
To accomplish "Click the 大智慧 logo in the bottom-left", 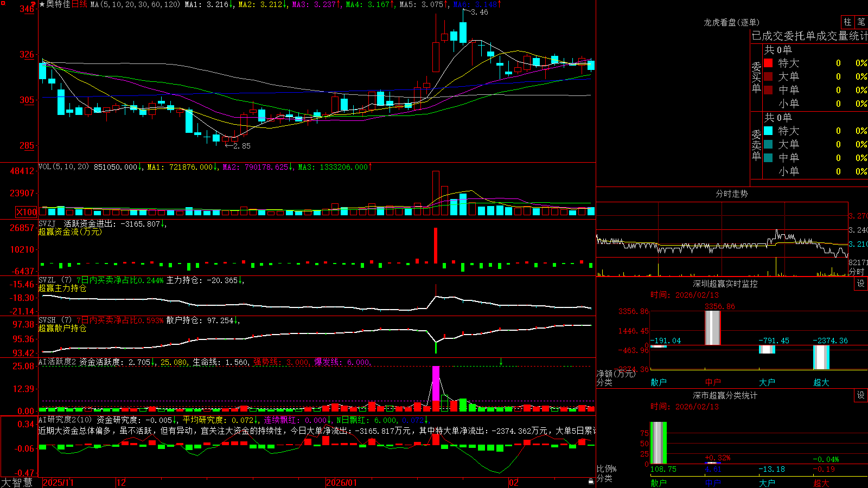I will click(17, 483).
